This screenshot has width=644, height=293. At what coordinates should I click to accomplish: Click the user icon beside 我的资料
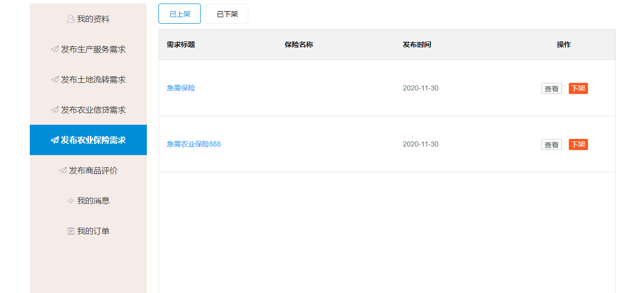(71, 19)
